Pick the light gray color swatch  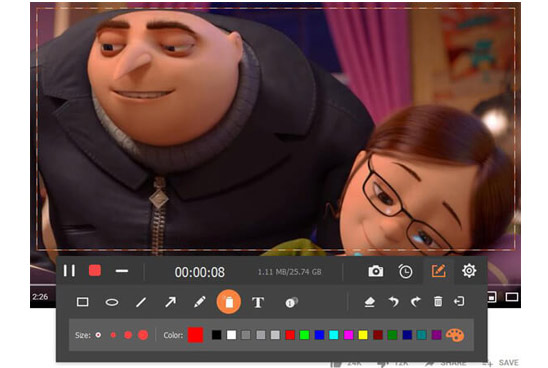coord(275,335)
